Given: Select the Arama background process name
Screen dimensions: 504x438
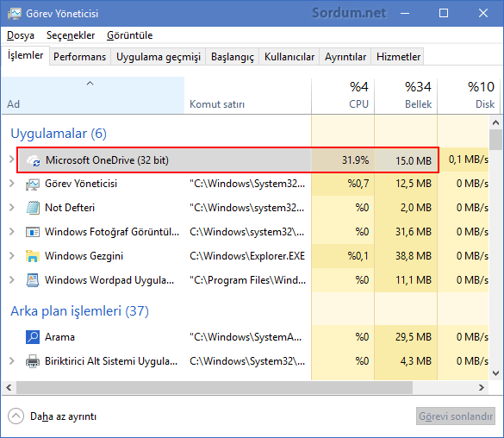Looking at the screenshot, I should (59, 337).
